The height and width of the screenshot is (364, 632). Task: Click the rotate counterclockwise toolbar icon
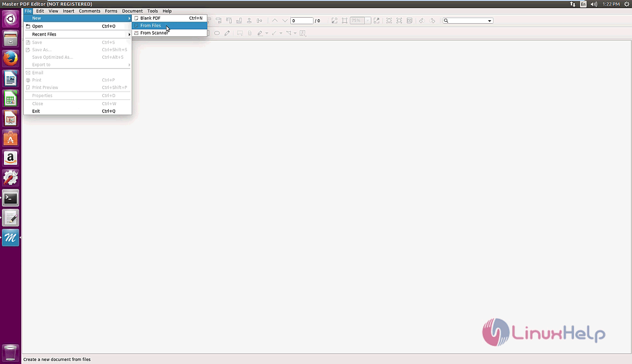pos(421,21)
